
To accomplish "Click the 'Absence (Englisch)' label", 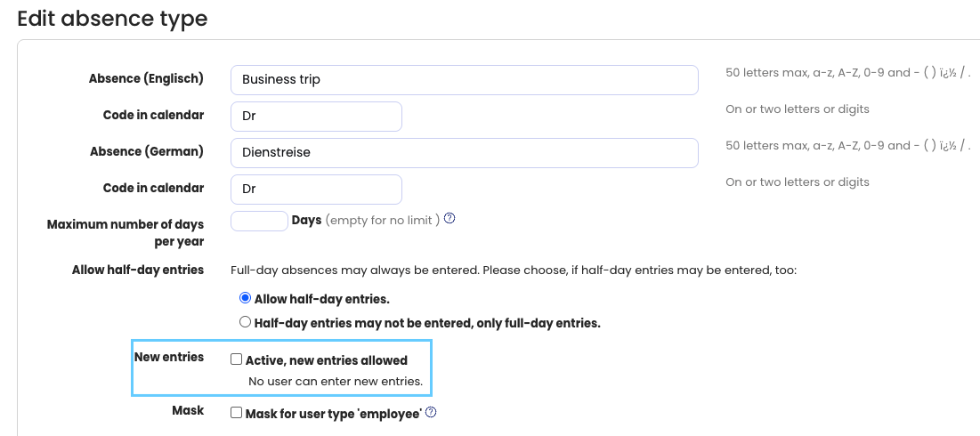I will [x=146, y=78].
